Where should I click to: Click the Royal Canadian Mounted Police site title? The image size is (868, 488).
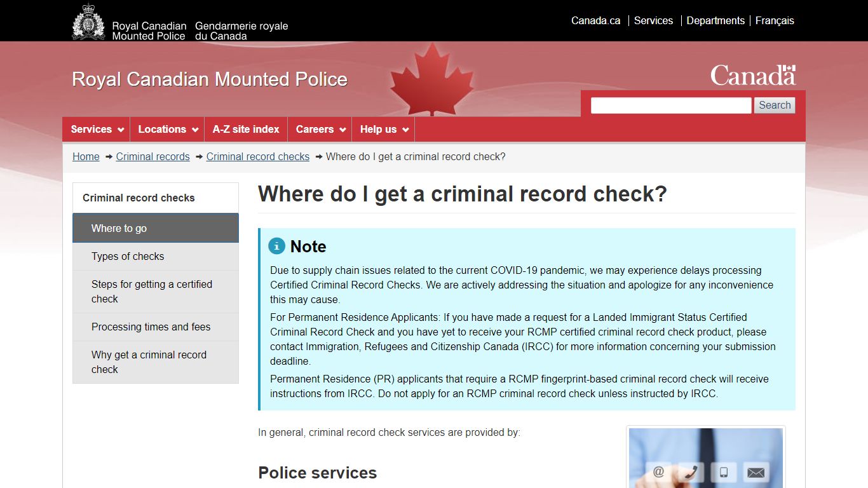210,79
